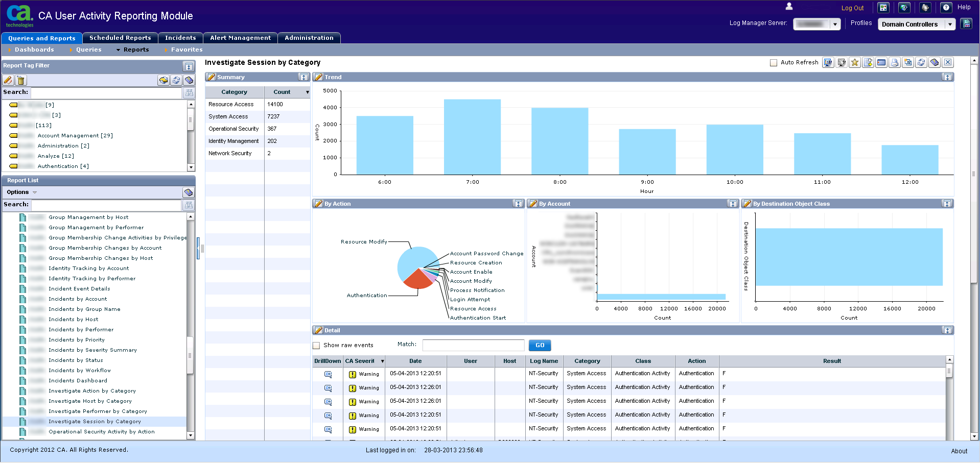Click the first monitor download icon beside Auto Refresh
Viewport: 980px width, 463px height.
pos(828,63)
